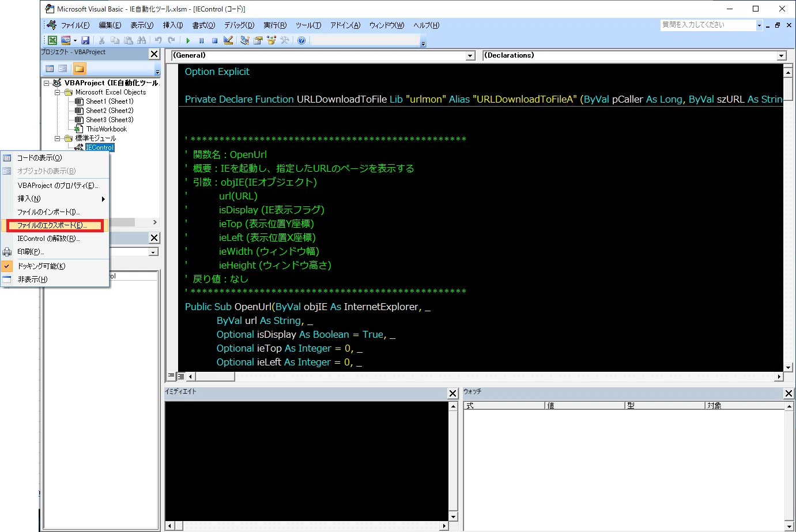The height and width of the screenshot is (532, 796).
Task: Select Sheet2 (Sheet2) in project tree
Action: point(110,111)
